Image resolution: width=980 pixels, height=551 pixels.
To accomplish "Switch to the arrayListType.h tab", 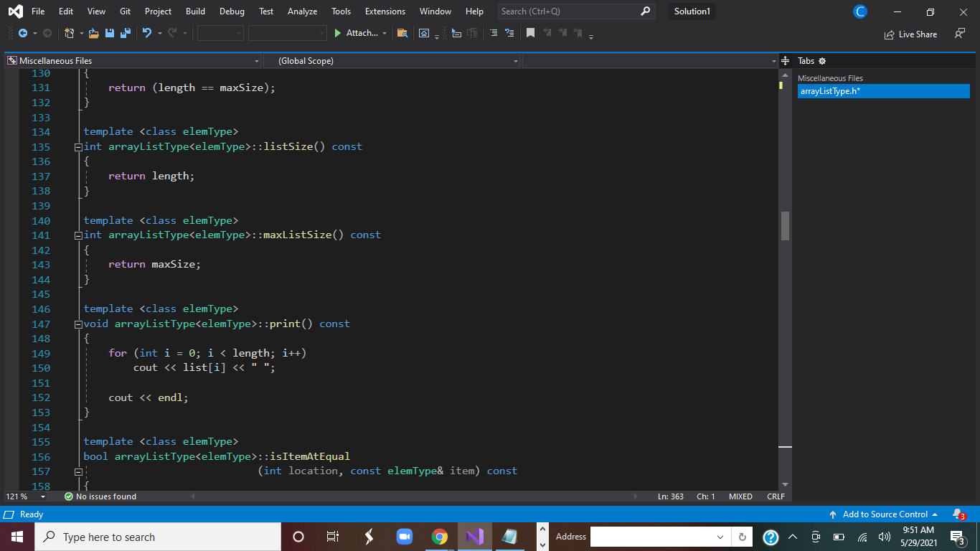I will (x=883, y=91).
